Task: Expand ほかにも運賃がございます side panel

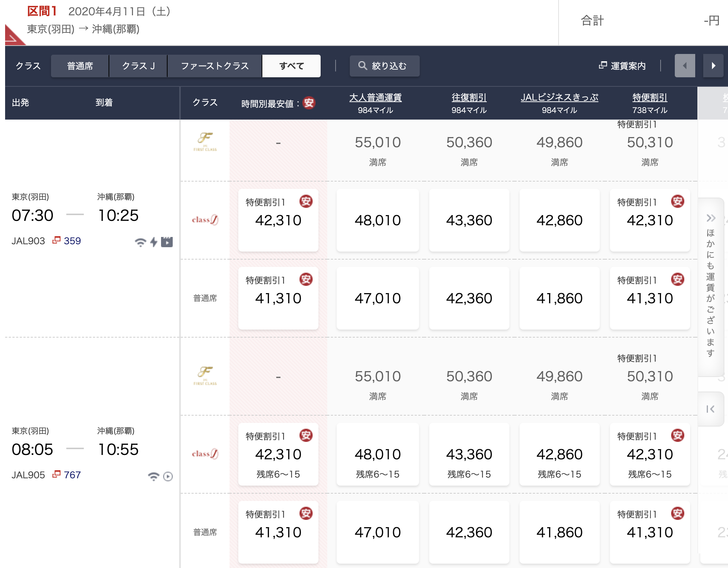Action: click(711, 287)
